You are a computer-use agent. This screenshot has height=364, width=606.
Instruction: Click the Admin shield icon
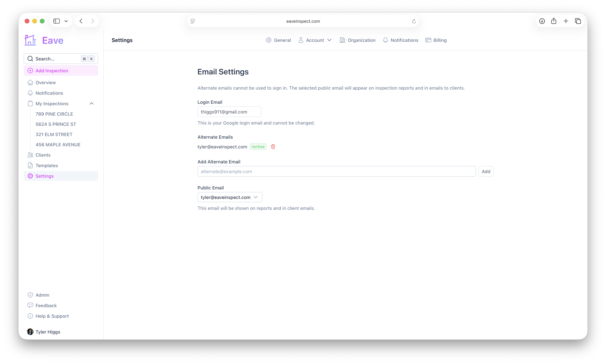[x=30, y=295]
